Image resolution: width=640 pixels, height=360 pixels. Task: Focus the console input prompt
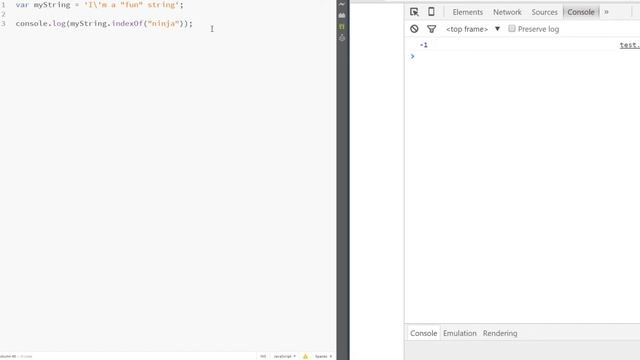coord(522,56)
